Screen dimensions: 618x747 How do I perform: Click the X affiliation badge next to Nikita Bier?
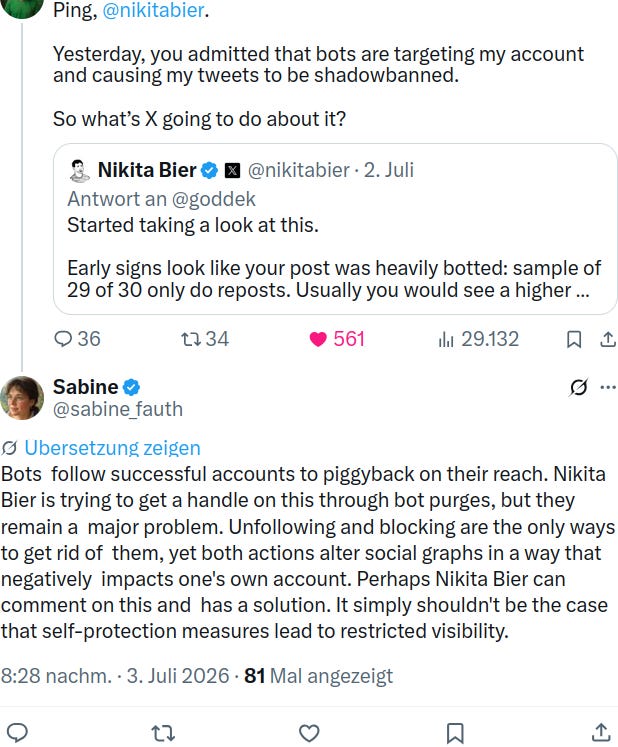pos(232,170)
